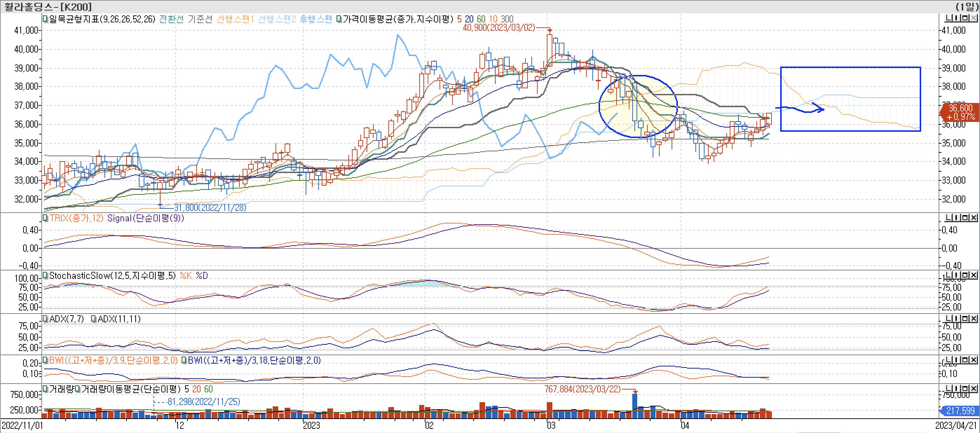Click the L-shaped scale icon in price panel
Viewport: 980px width, 433px height.
tap(949, 18)
